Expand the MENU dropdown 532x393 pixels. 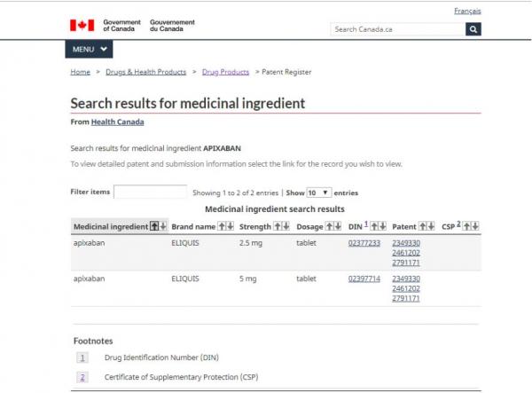pyautogui.click(x=89, y=49)
